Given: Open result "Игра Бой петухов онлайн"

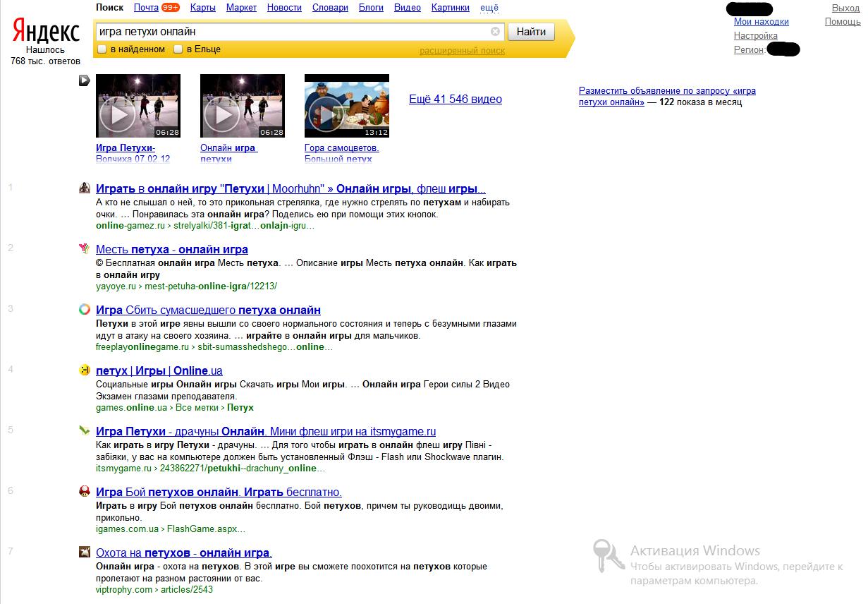Looking at the screenshot, I should tap(219, 493).
